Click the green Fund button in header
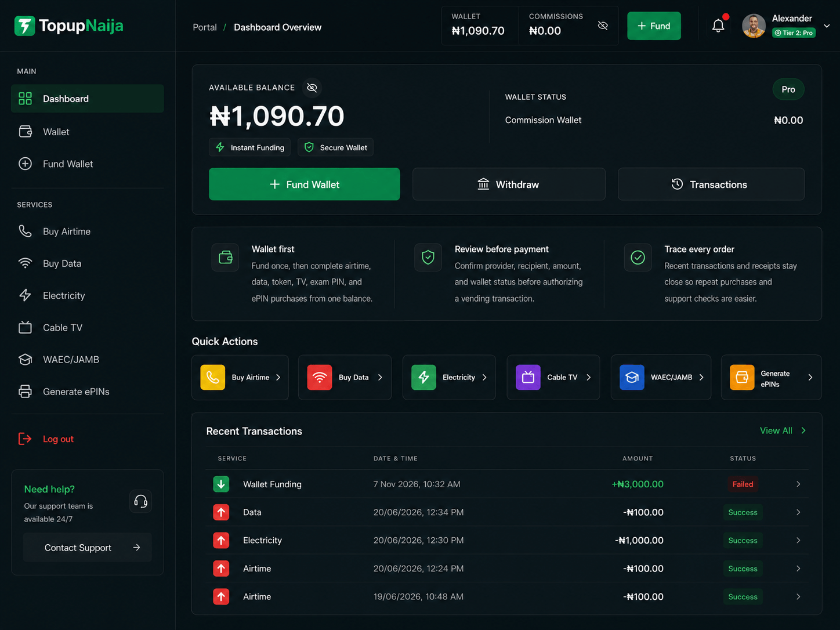 tap(654, 26)
